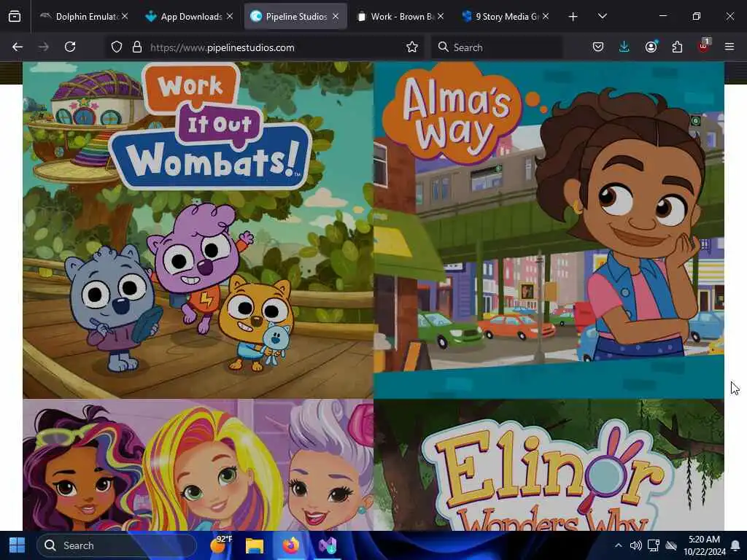The width and height of the screenshot is (747, 560).
Task: Open the Alma's Way show tile
Action: 549,230
